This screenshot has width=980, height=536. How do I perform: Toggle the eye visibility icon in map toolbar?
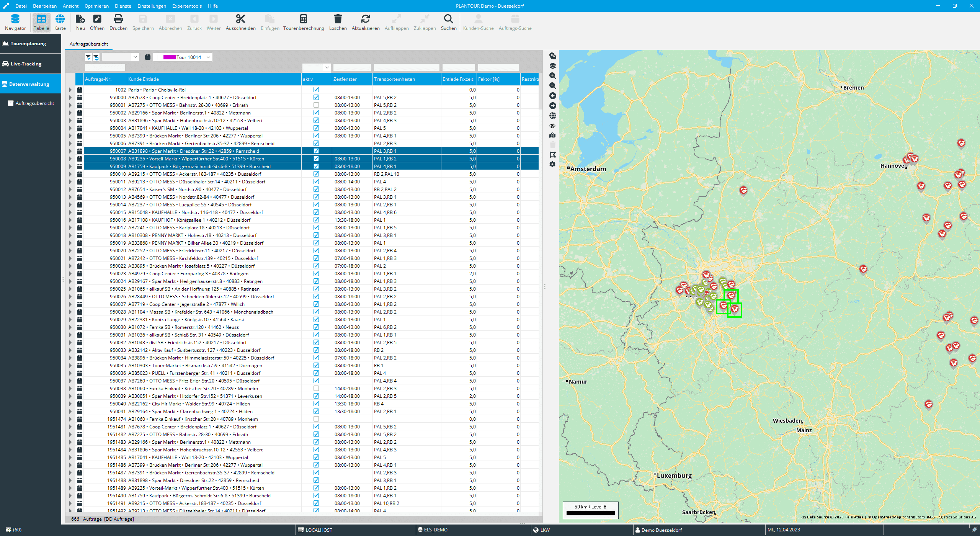pyautogui.click(x=552, y=126)
